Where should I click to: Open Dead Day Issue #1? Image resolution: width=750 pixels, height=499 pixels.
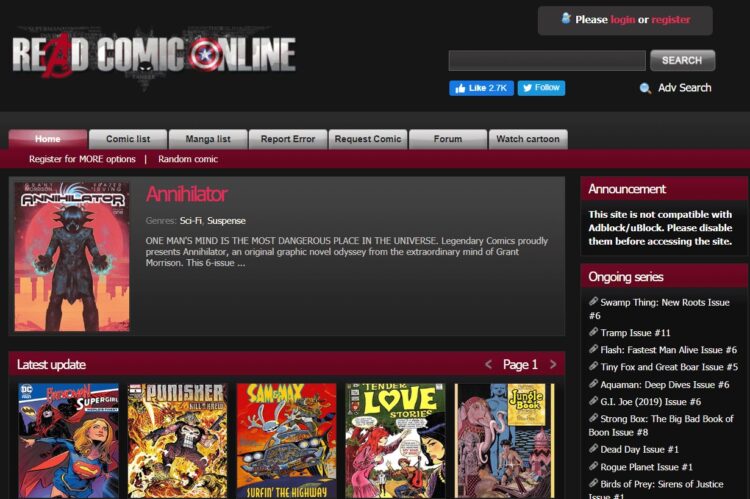(x=640, y=449)
